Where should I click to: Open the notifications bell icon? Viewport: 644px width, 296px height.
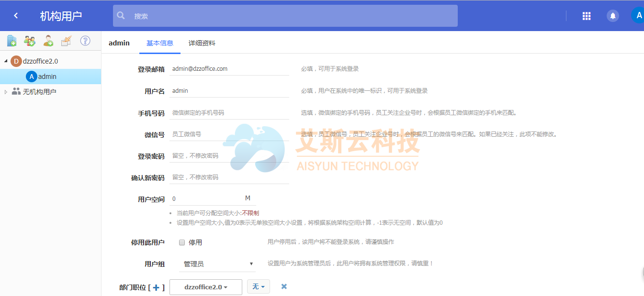point(612,16)
